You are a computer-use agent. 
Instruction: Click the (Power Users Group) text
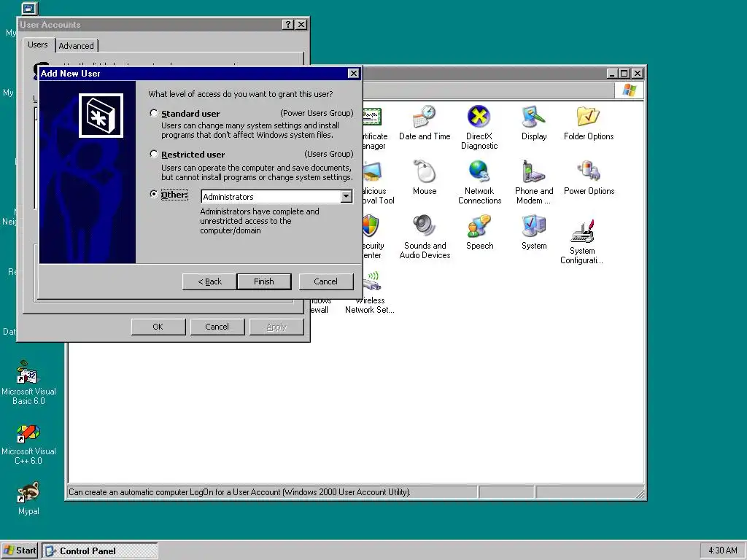tap(317, 113)
